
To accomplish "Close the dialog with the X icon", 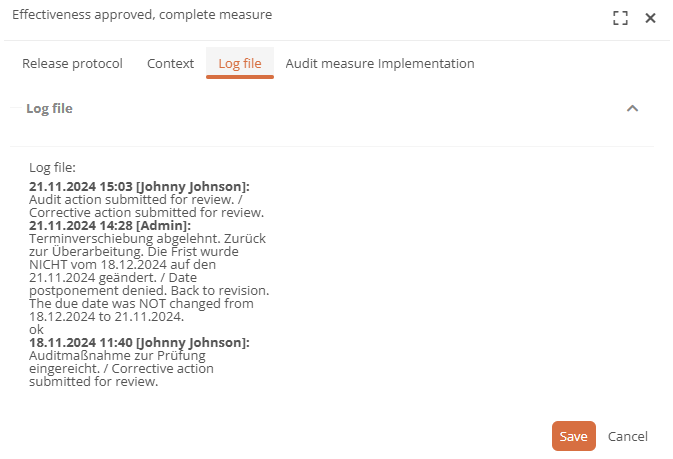I will [650, 18].
